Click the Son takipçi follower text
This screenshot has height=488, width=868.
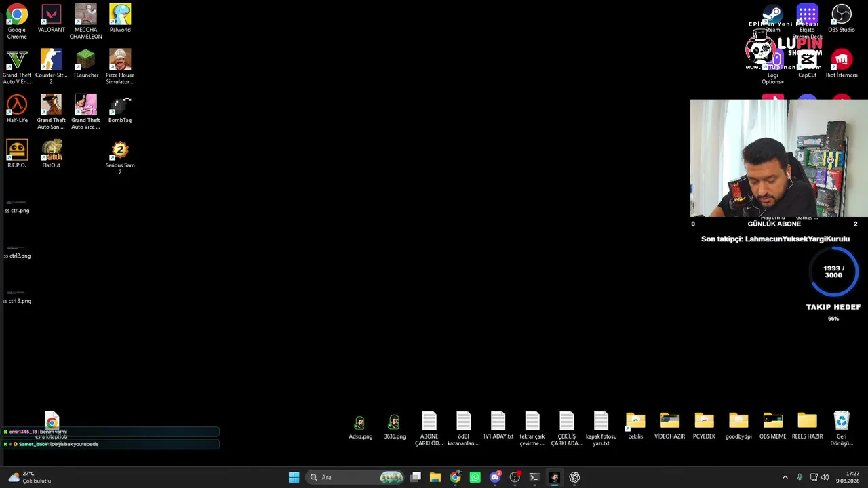(x=775, y=239)
